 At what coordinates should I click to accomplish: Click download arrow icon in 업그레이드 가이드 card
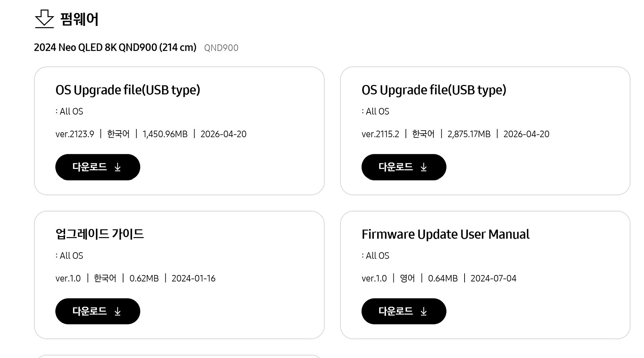click(x=117, y=311)
